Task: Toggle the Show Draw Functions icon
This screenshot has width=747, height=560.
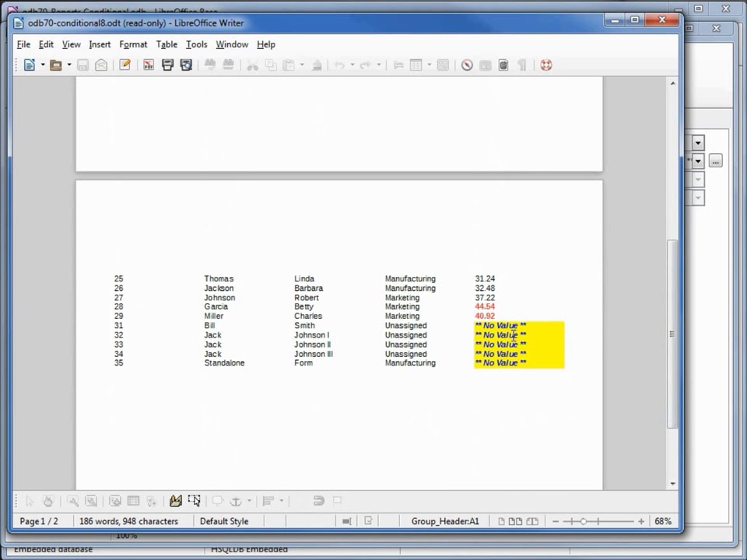Action: tap(443, 65)
